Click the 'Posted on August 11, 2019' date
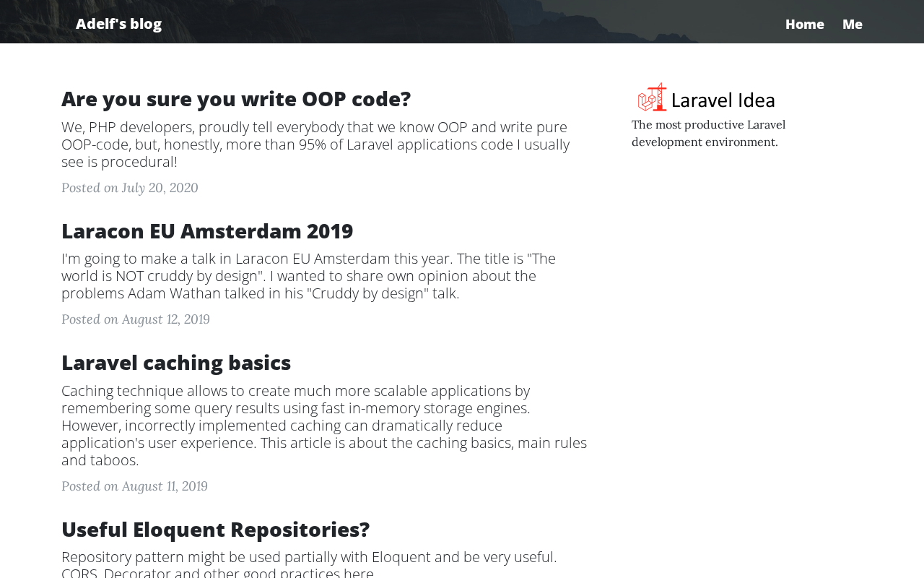 tap(134, 486)
